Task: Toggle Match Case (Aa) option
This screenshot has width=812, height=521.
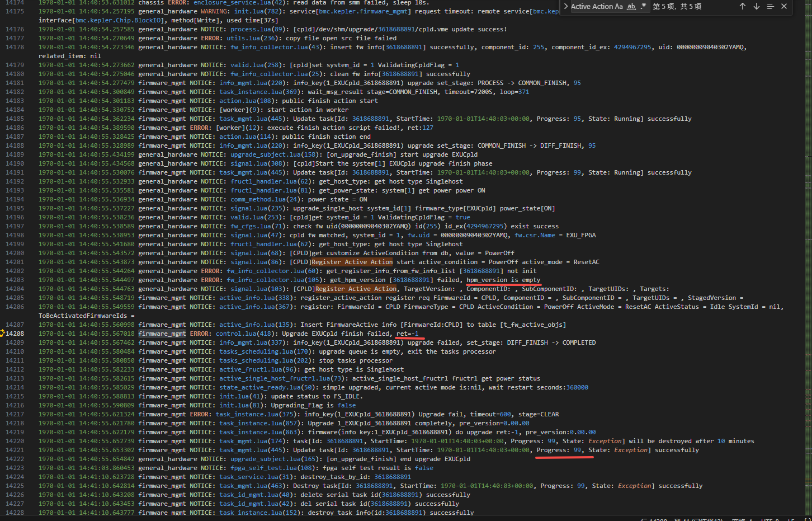Action: pyautogui.click(x=619, y=6)
